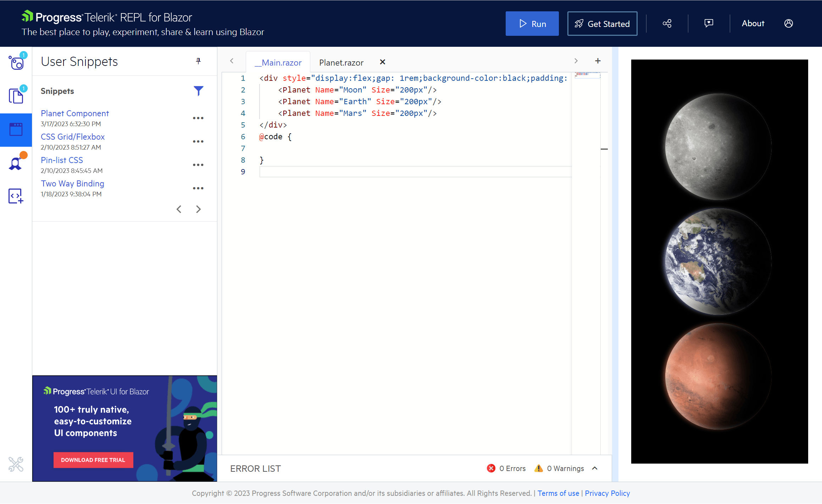Expand options for CSS Grid/Flexbox snippet
The image size is (822, 504).
198,141
